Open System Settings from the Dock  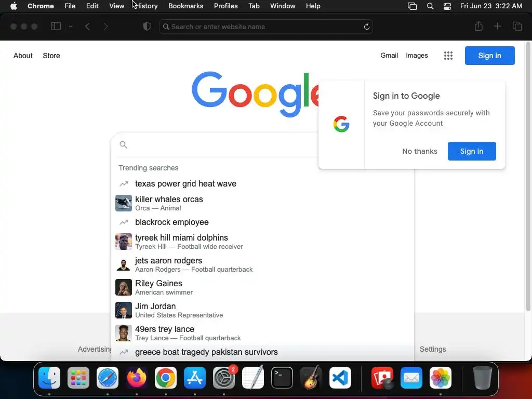click(x=224, y=378)
